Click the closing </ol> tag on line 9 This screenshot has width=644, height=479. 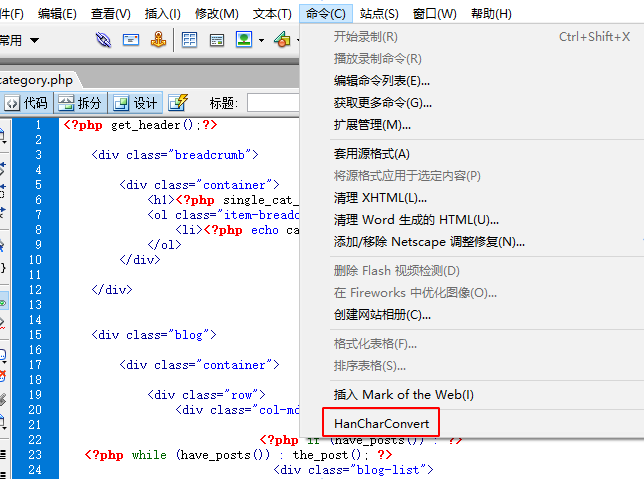pyautogui.click(x=164, y=245)
